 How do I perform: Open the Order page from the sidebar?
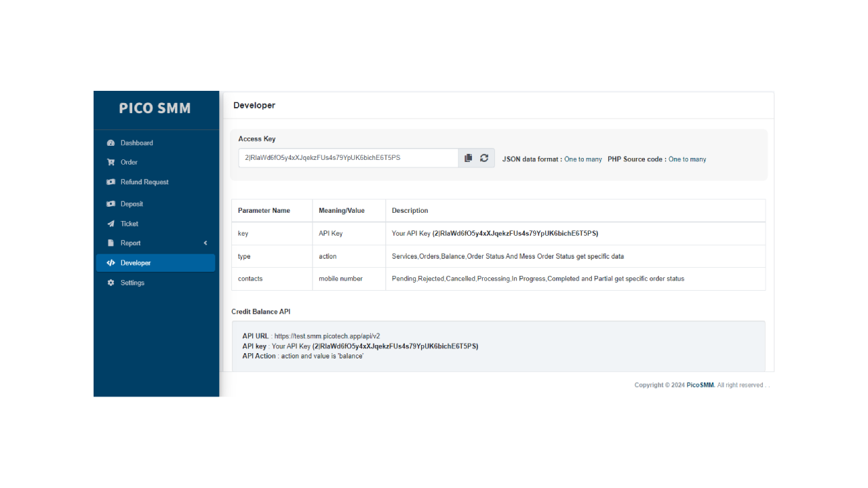[x=129, y=162]
